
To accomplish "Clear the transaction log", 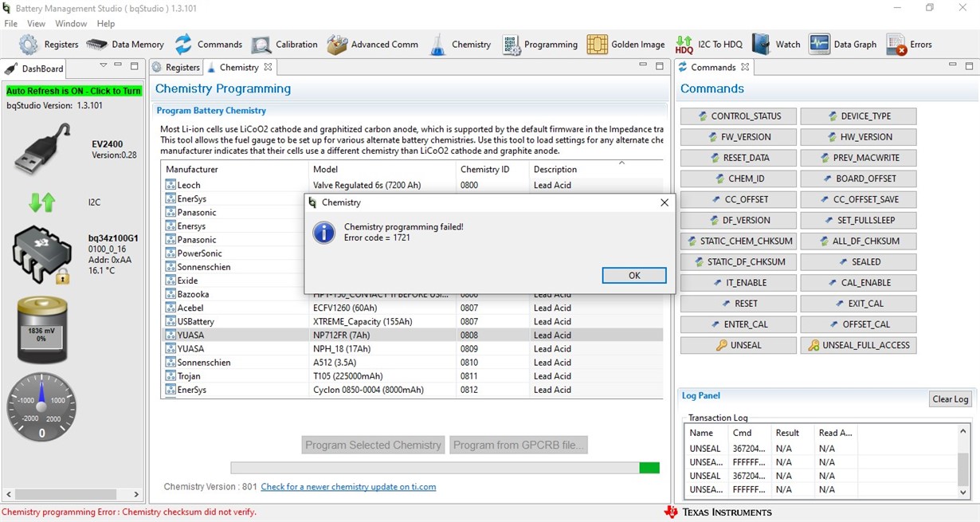I will tap(951, 399).
